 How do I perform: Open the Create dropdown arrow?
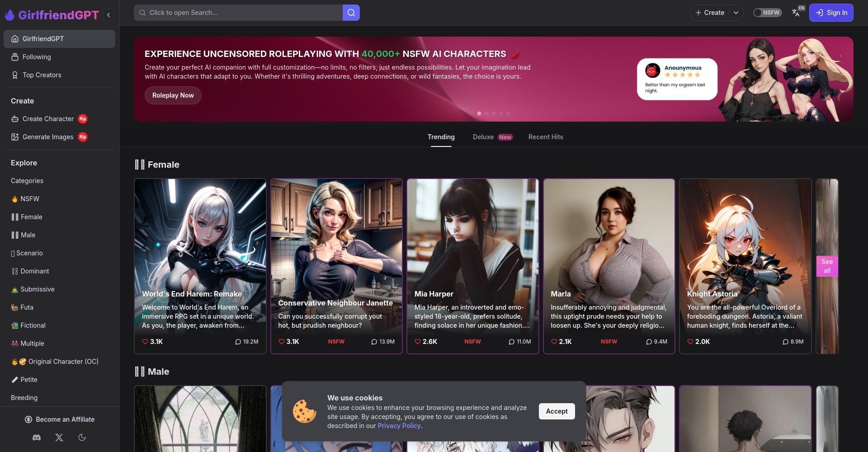click(x=736, y=13)
